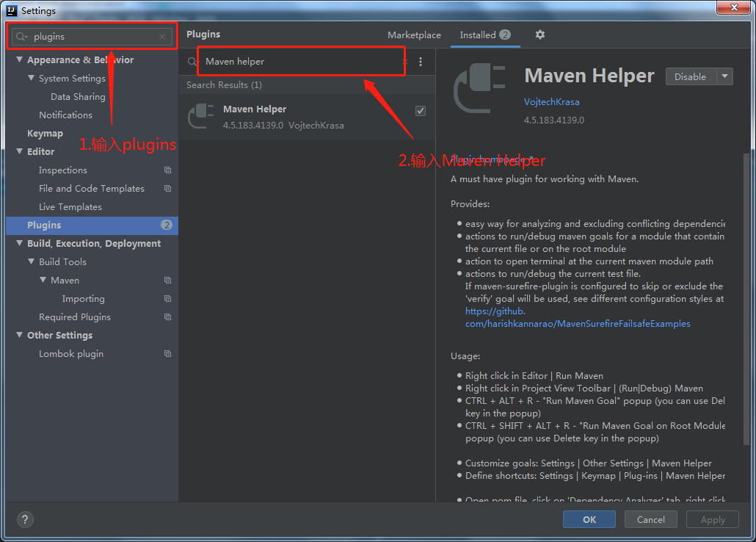The width and height of the screenshot is (756, 542).
Task: Click the copy icon next to Lombok plugin
Action: (x=167, y=354)
